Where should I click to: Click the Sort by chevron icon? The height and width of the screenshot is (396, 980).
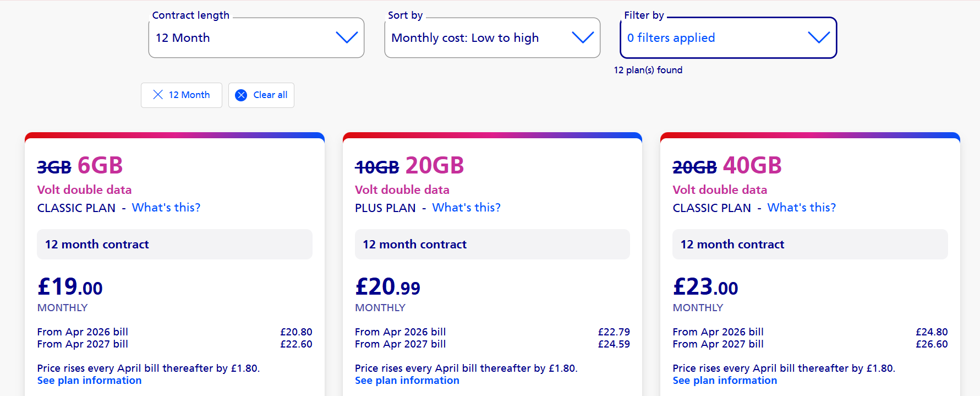582,37
